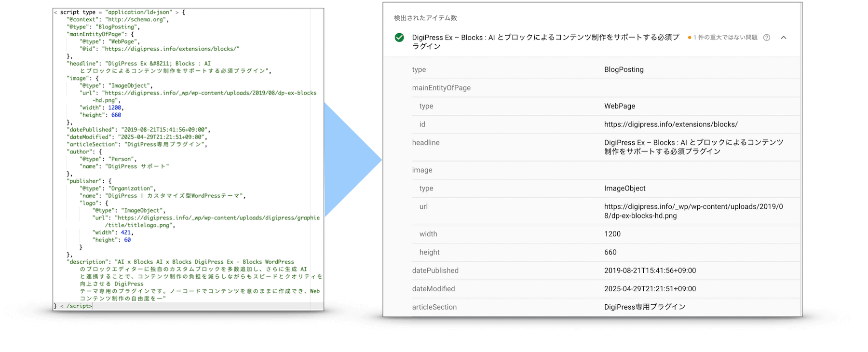Click the articleSection row label

pos(434,307)
